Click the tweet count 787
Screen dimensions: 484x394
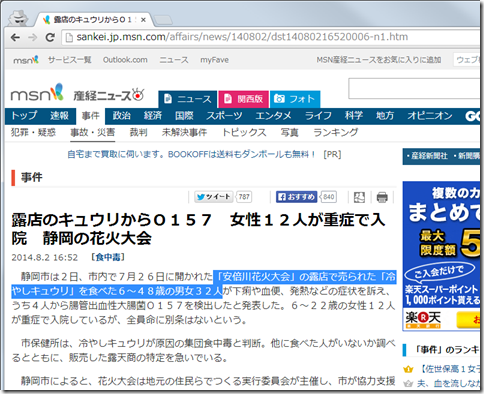coord(244,197)
